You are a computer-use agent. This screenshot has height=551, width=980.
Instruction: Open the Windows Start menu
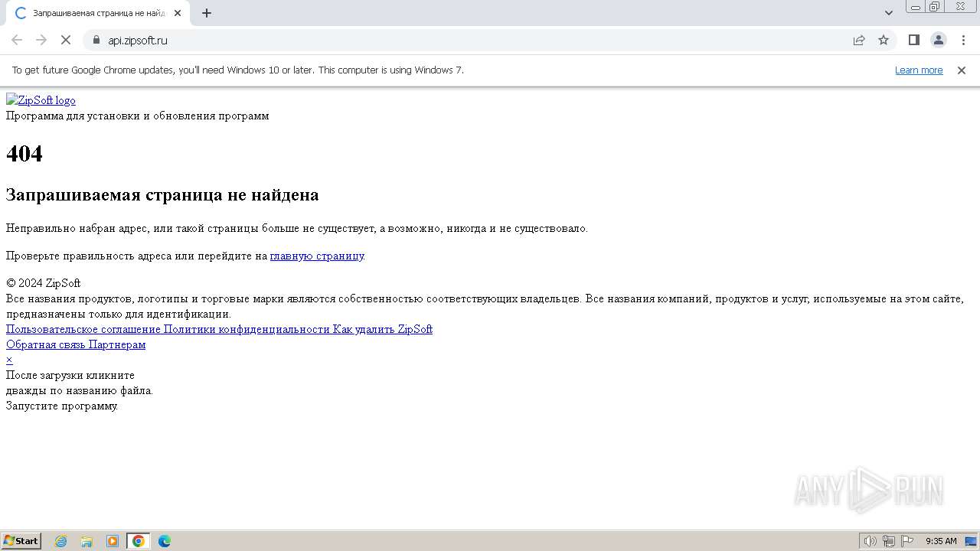(x=21, y=540)
